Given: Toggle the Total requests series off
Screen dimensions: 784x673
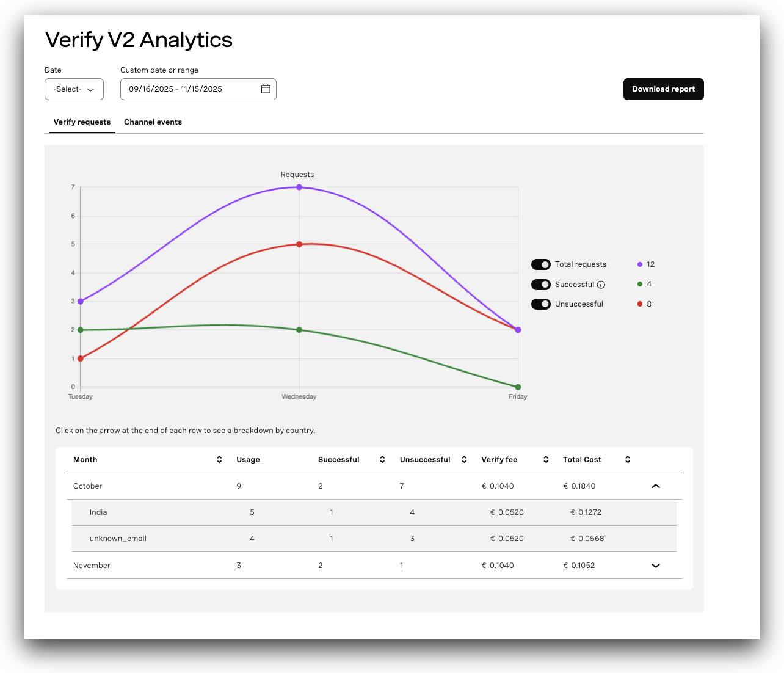Looking at the screenshot, I should (x=540, y=264).
